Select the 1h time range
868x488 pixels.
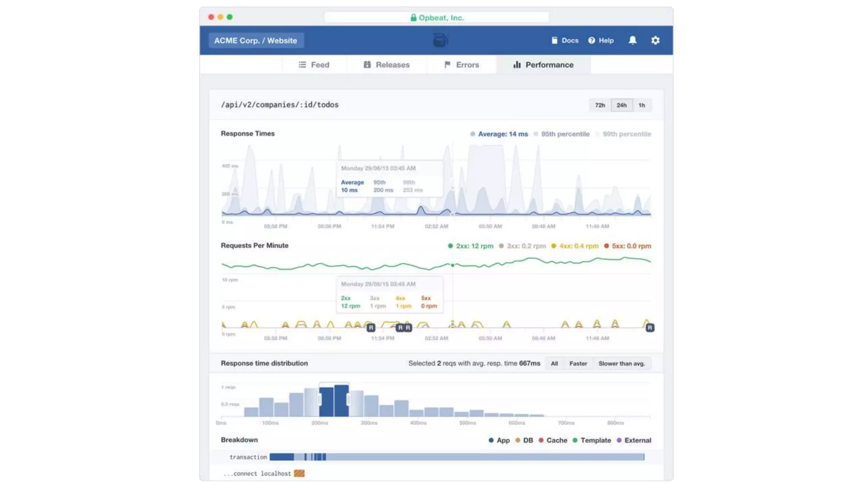(642, 105)
